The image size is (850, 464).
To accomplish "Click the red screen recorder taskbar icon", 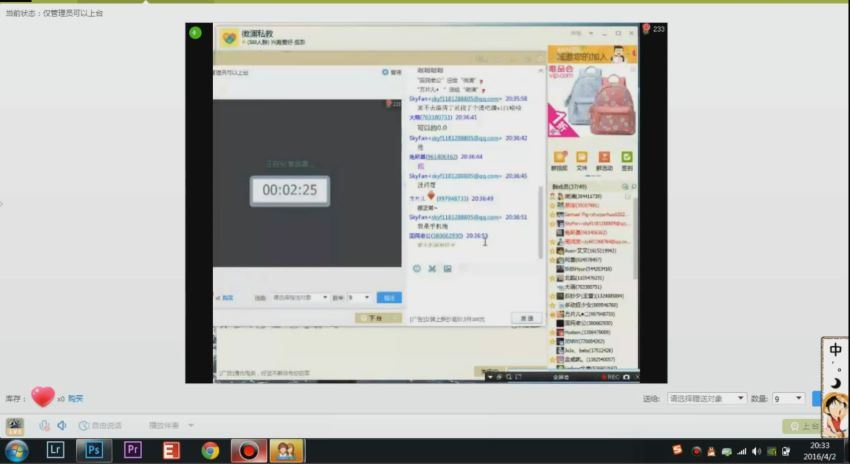I will 248,450.
